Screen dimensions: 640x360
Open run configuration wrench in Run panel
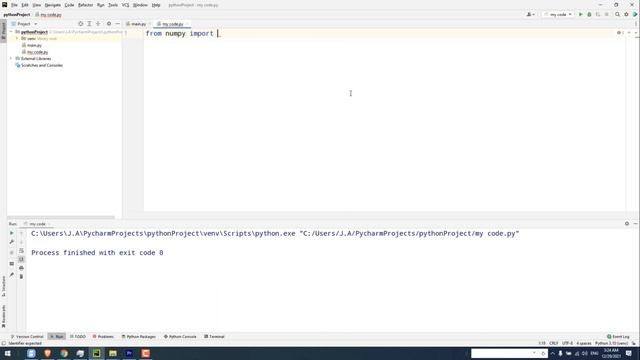pyautogui.click(x=11, y=242)
